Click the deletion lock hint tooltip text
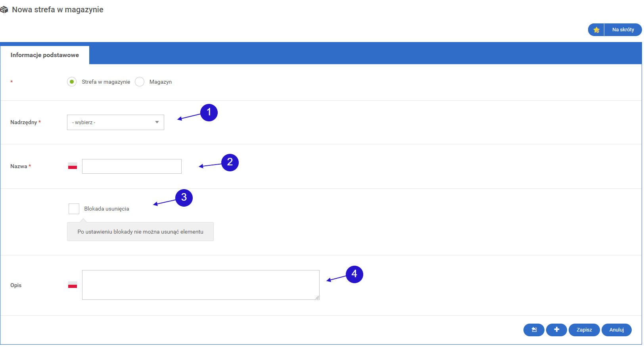This screenshot has width=644, height=347. point(140,232)
